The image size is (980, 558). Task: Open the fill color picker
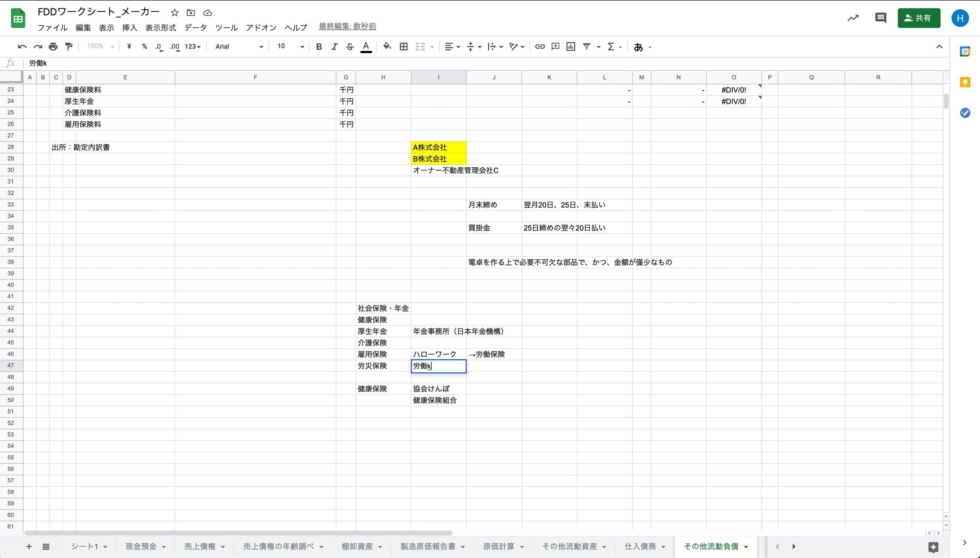pyautogui.click(x=386, y=46)
